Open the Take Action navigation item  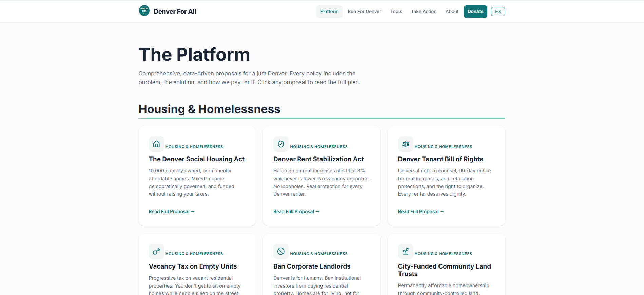[424, 11]
